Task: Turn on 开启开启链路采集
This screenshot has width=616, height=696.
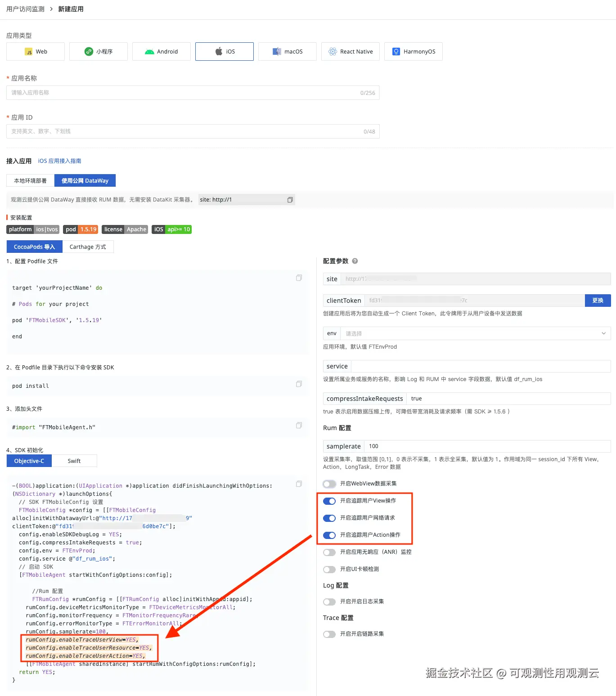Action: point(329,634)
